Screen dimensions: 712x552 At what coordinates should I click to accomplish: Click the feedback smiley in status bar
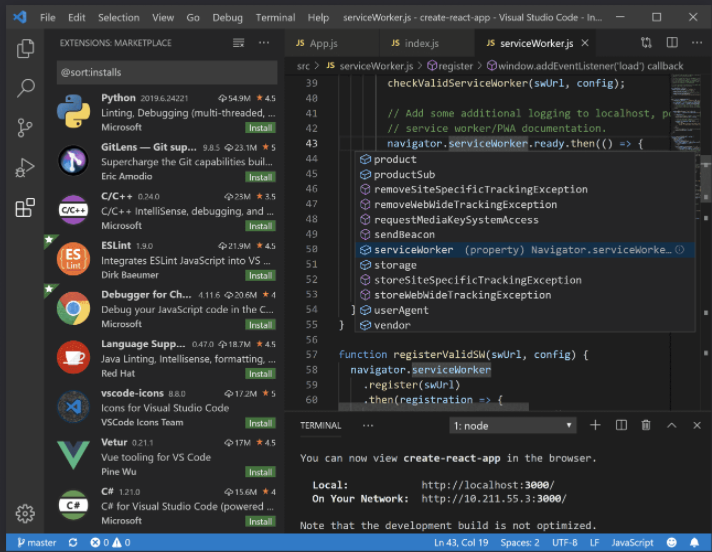pyautogui.click(x=672, y=542)
